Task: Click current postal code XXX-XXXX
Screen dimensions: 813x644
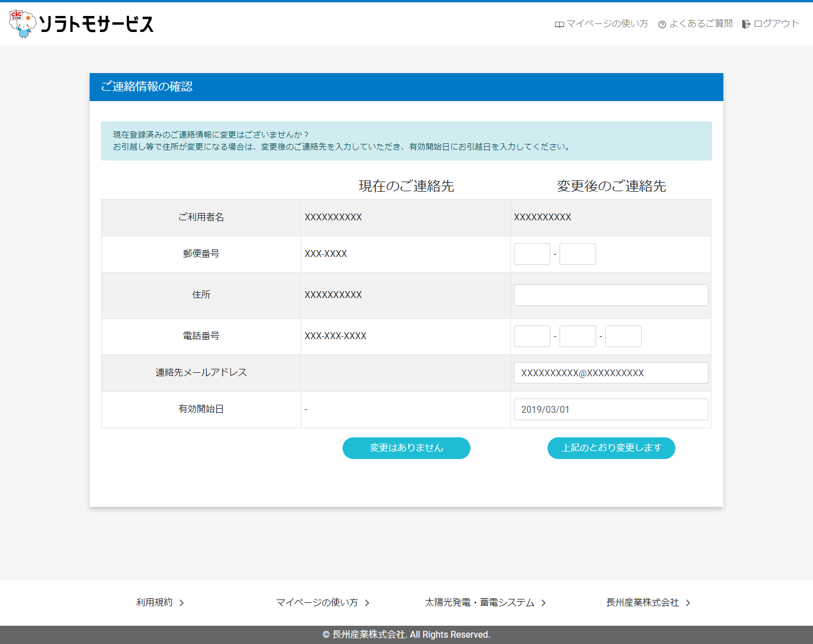Action: tap(326, 253)
